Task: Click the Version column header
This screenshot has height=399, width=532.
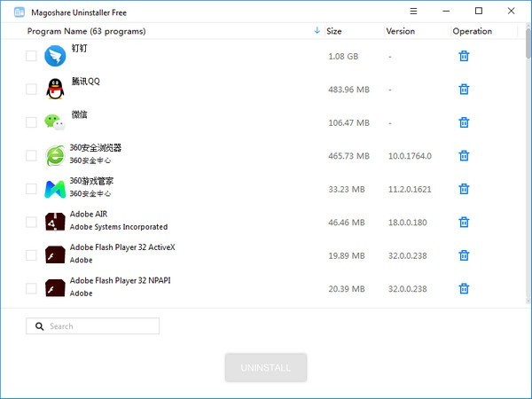Action: pyautogui.click(x=401, y=31)
